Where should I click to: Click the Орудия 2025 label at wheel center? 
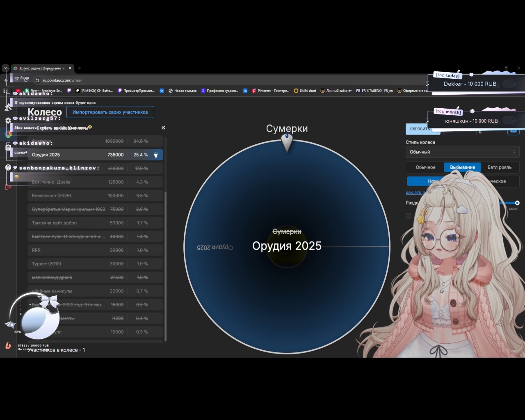coord(287,246)
